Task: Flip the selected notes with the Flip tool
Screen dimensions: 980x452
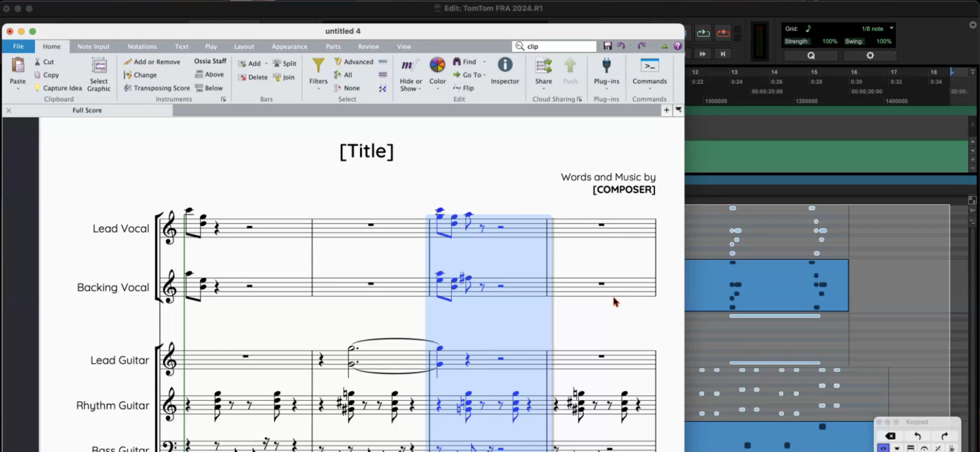Action: click(464, 88)
